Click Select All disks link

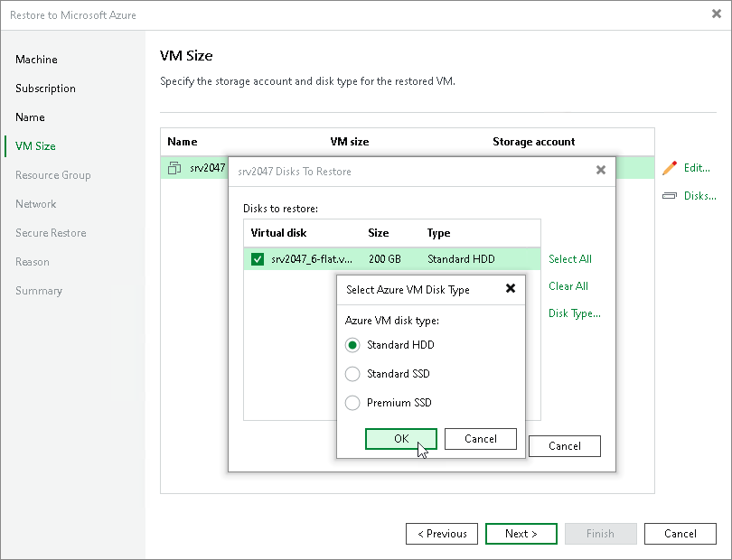570,259
